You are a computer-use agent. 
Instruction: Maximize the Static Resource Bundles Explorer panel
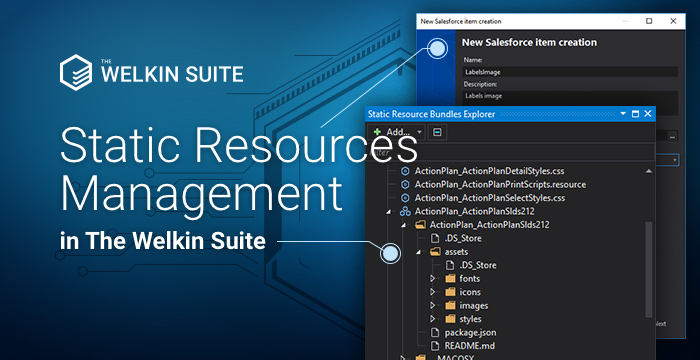click(635, 114)
